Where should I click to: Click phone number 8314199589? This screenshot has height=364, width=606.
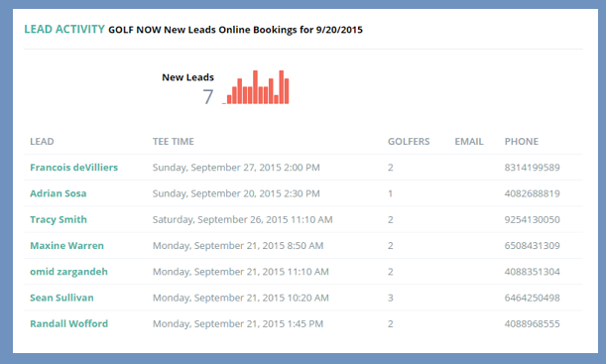[x=533, y=168]
